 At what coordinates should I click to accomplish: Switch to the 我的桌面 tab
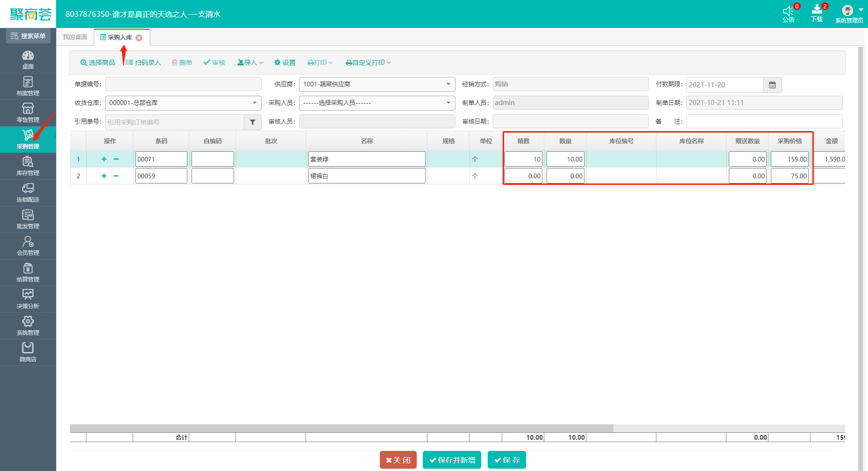pos(75,37)
